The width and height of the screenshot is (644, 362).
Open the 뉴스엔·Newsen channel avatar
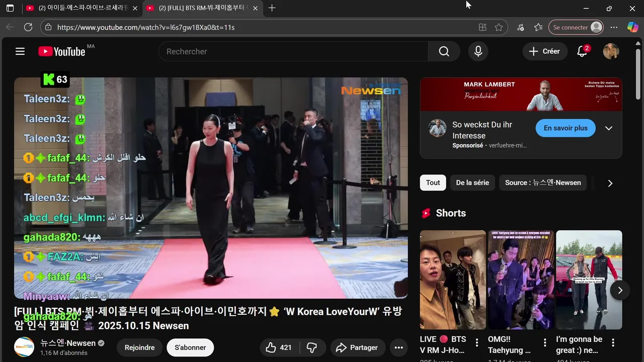(x=24, y=347)
